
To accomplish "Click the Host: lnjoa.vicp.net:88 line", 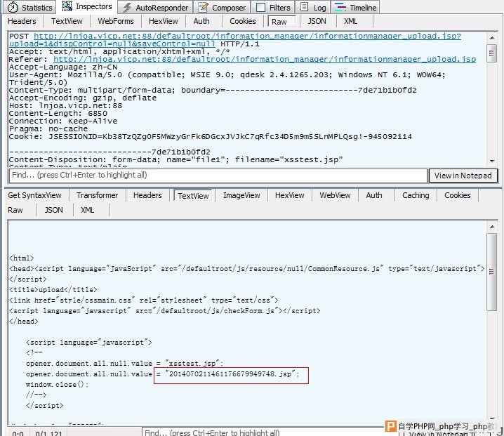I will tap(65, 105).
